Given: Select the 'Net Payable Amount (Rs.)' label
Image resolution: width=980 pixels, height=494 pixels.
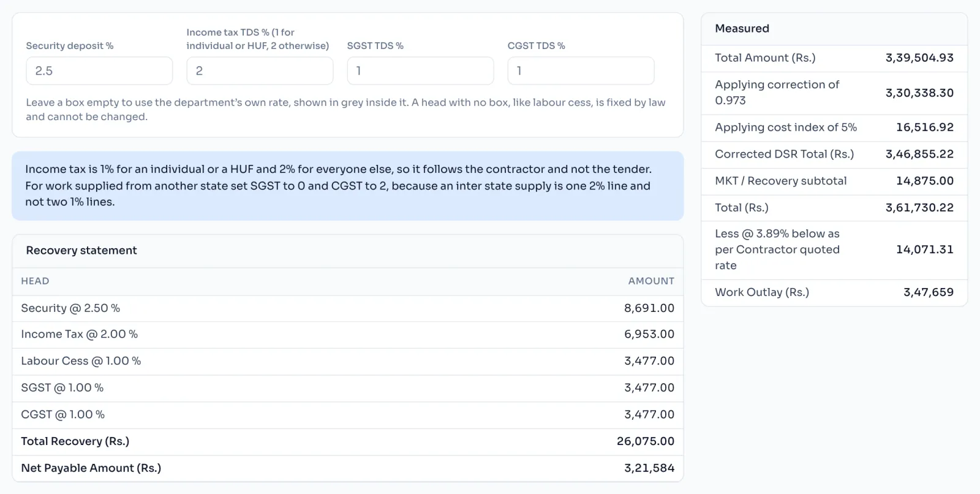Looking at the screenshot, I should tap(91, 468).
